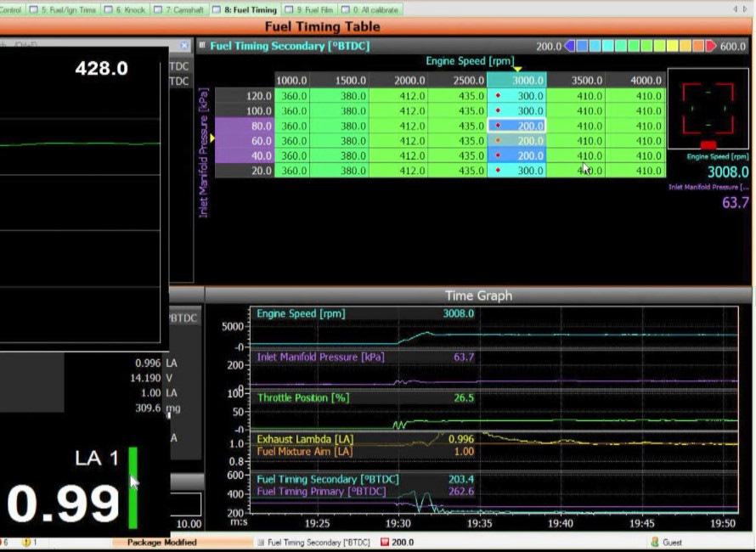The height and width of the screenshot is (552, 756).
Task: Click the Guest user icon in status bar
Action: (655, 542)
